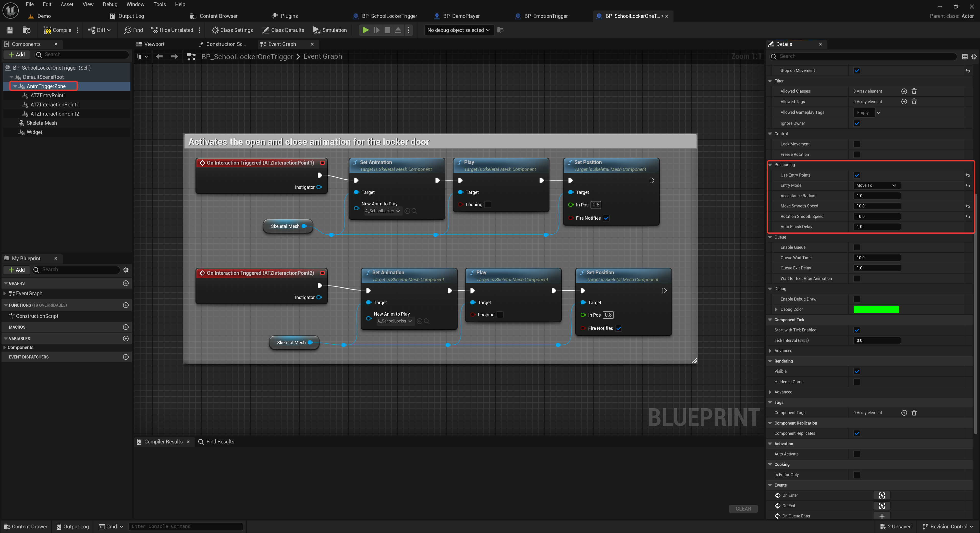
Task: Collapse DefaultSceneRoot tree node
Action: [11, 77]
